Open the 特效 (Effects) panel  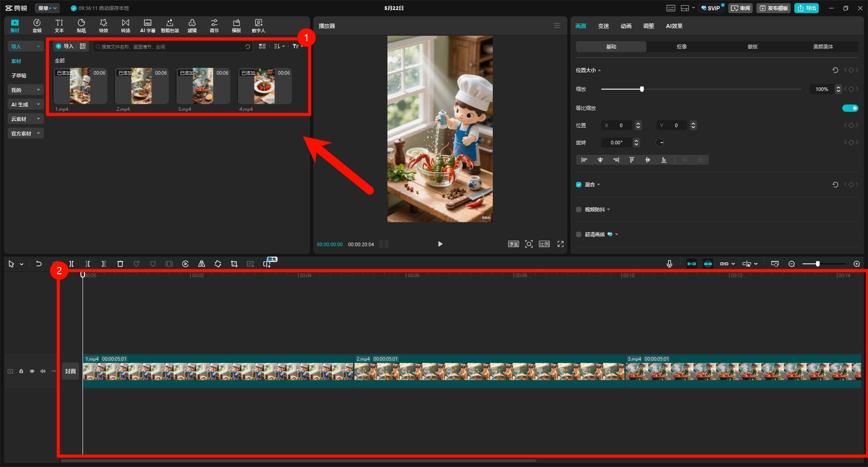[x=104, y=26]
